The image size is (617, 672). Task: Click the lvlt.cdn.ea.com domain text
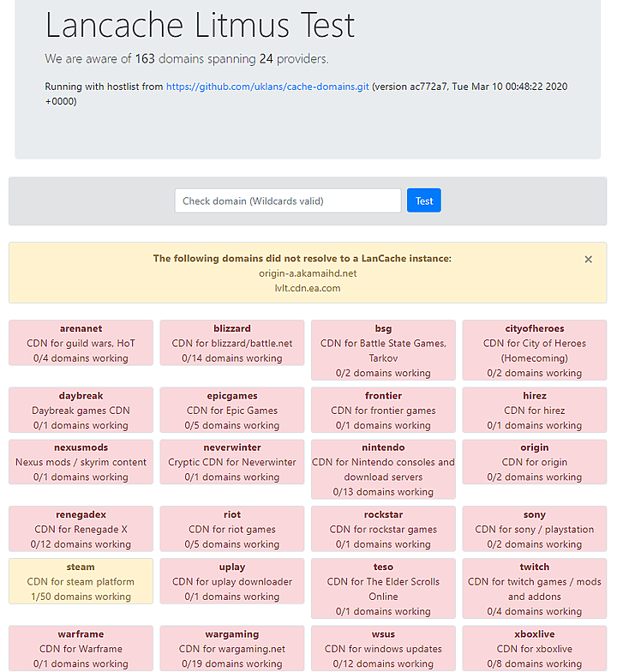[x=308, y=288]
